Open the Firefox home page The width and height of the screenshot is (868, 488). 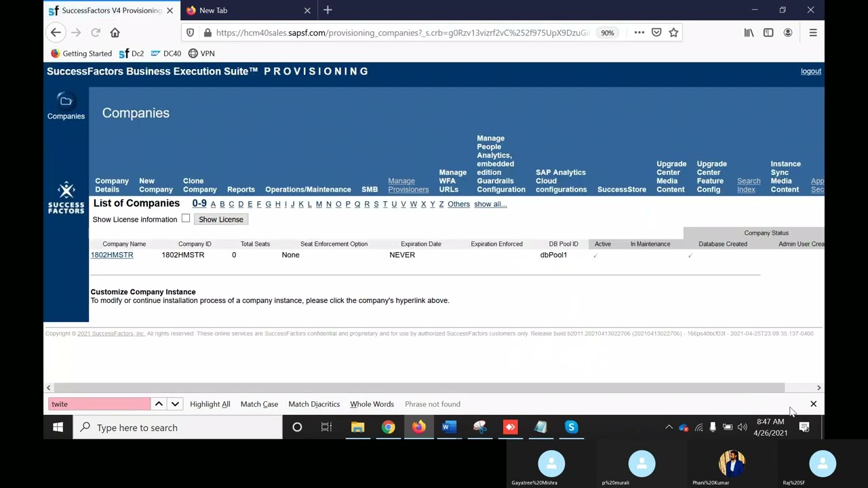pyautogui.click(x=115, y=33)
